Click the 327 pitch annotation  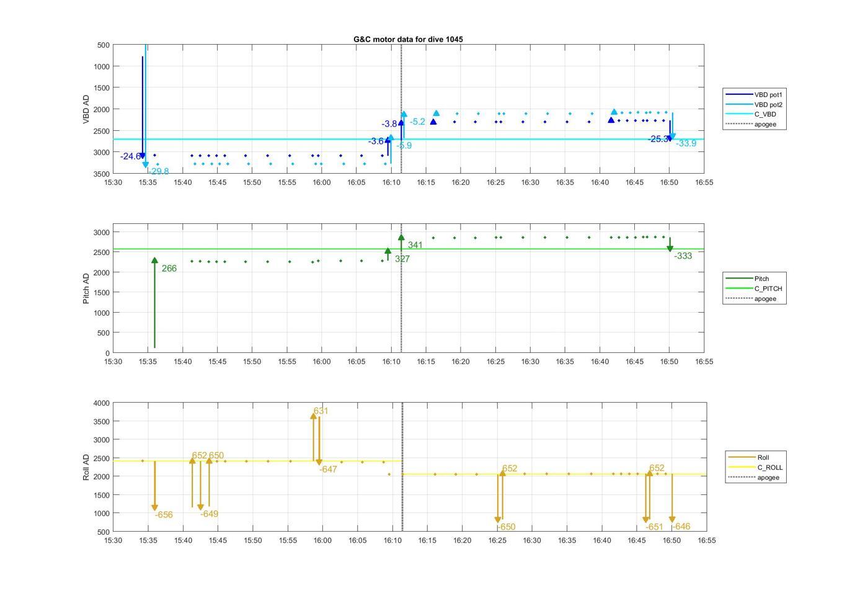pyautogui.click(x=402, y=259)
